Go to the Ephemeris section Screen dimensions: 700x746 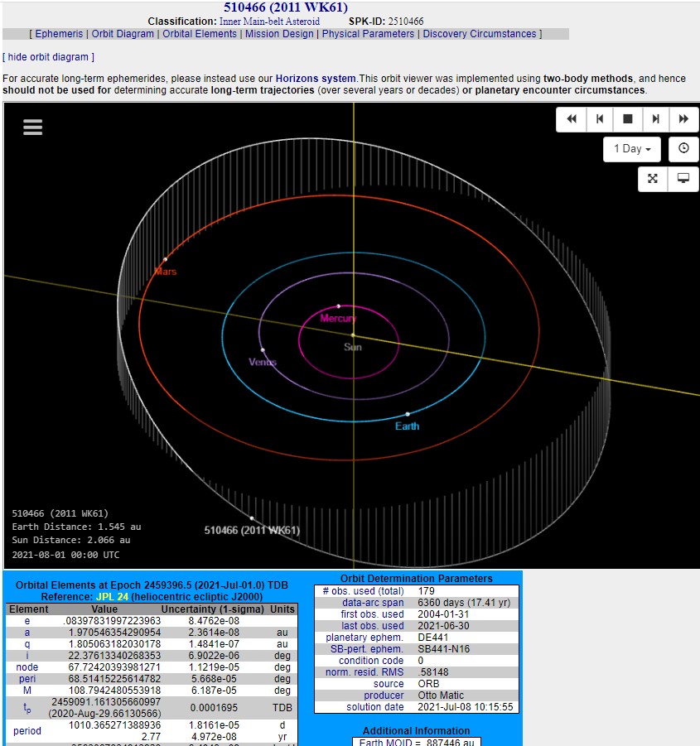click(59, 34)
